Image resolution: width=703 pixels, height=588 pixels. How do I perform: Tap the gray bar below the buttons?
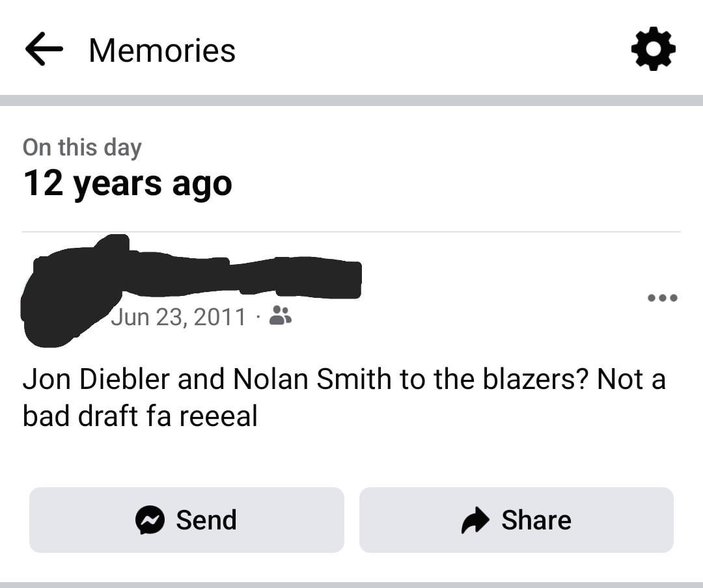point(351,584)
